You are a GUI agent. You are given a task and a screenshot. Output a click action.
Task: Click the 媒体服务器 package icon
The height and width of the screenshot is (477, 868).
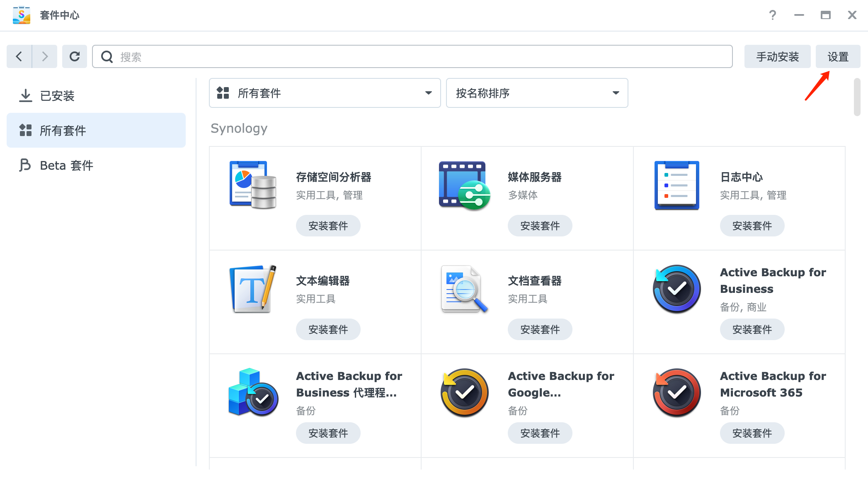(x=465, y=185)
